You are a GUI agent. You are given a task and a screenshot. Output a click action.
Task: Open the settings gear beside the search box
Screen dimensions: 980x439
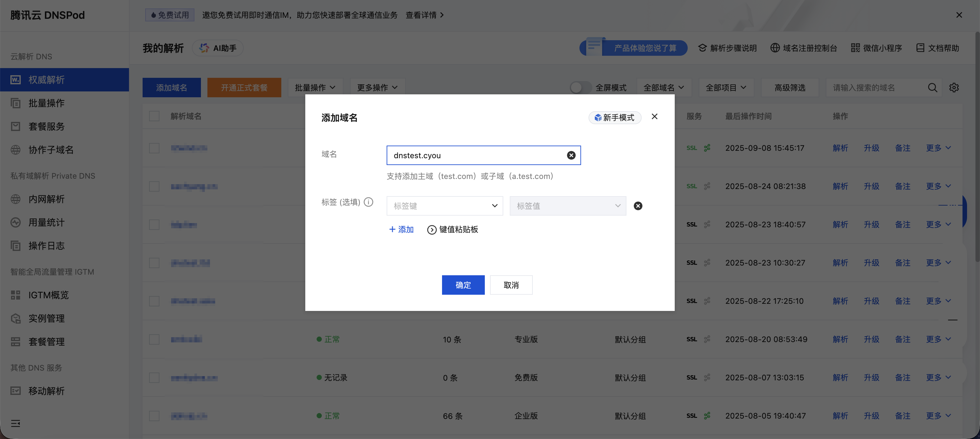pyautogui.click(x=954, y=87)
